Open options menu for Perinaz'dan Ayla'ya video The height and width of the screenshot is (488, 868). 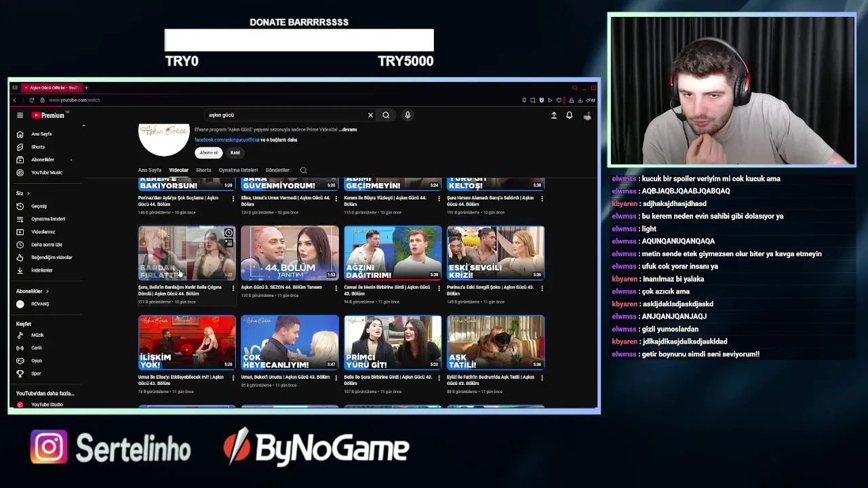click(x=233, y=199)
